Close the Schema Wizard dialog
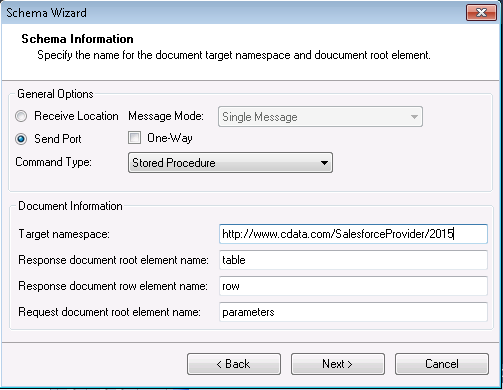The image size is (503, 390). click(481, 13)
